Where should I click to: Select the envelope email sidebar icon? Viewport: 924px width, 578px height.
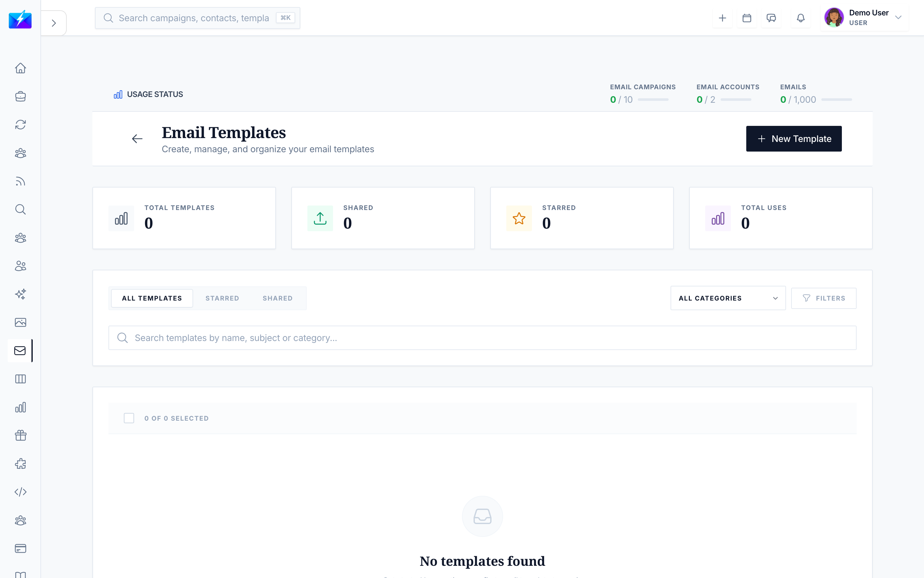click(20, 351)
